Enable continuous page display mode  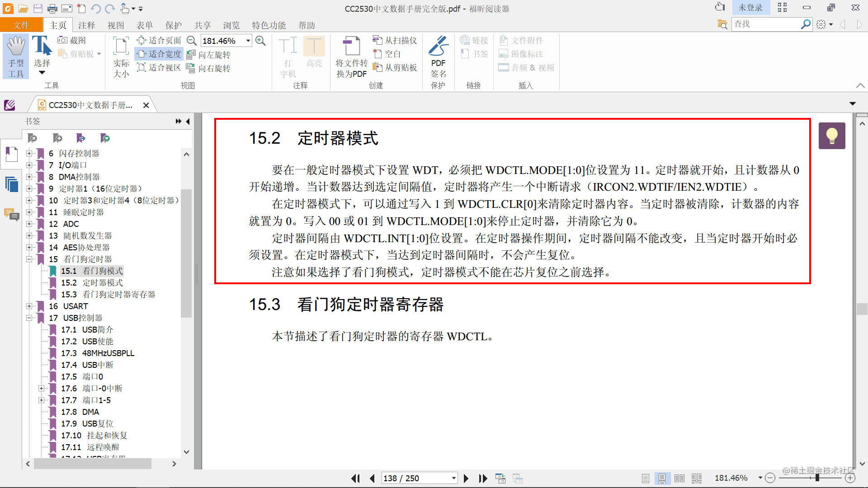coord(662,478)
